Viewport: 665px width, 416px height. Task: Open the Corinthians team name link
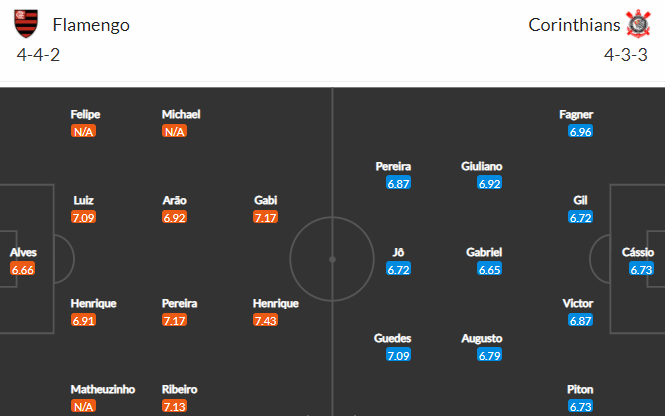574,25
